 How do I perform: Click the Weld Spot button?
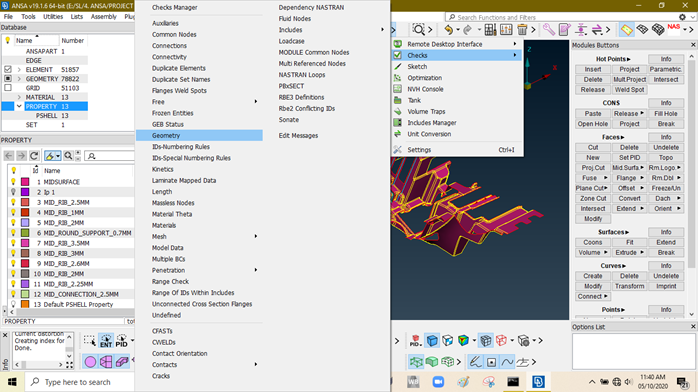click(x=629, y=89)
